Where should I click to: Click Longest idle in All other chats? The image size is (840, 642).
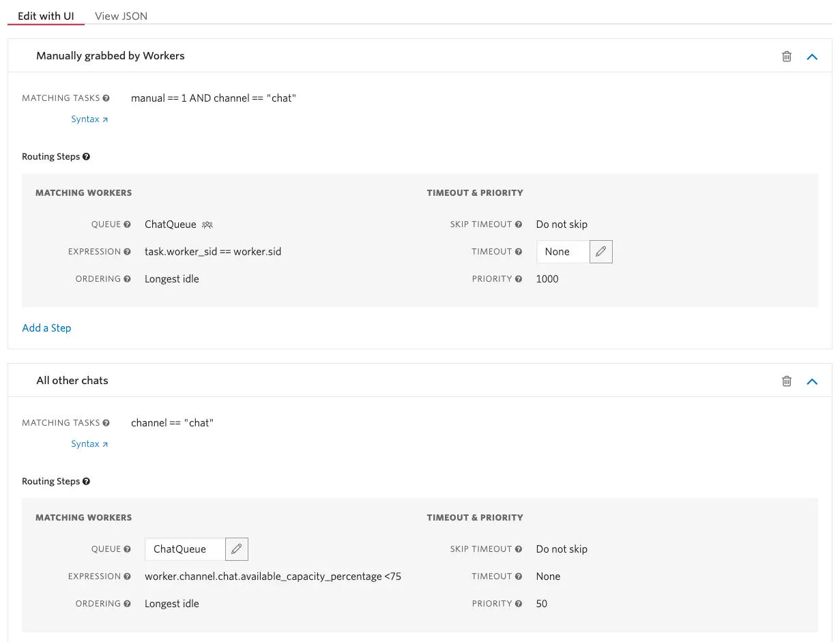172,604
